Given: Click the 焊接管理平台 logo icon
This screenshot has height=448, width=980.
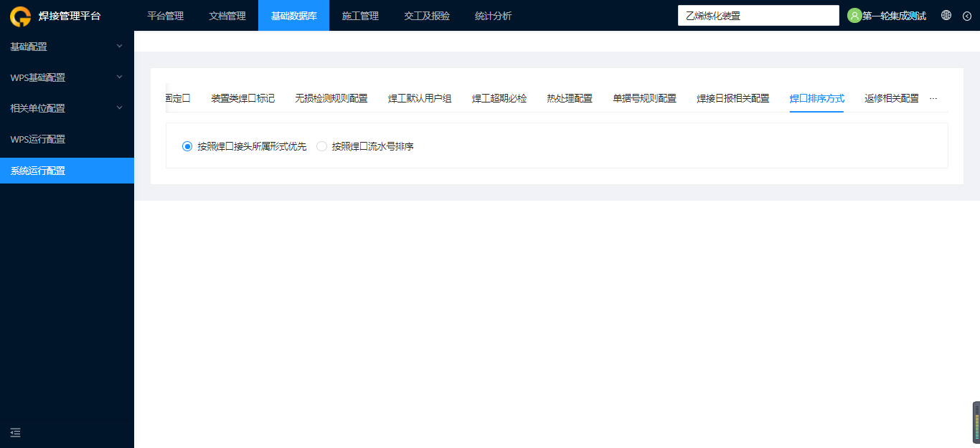Looking at the screenshot, I should 20,16.
